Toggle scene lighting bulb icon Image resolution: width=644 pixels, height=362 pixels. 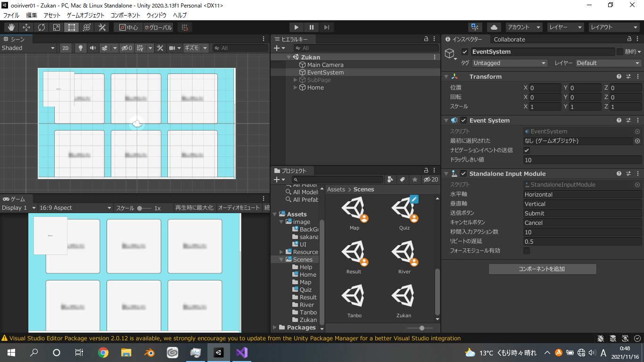click(x=81, y=48)
